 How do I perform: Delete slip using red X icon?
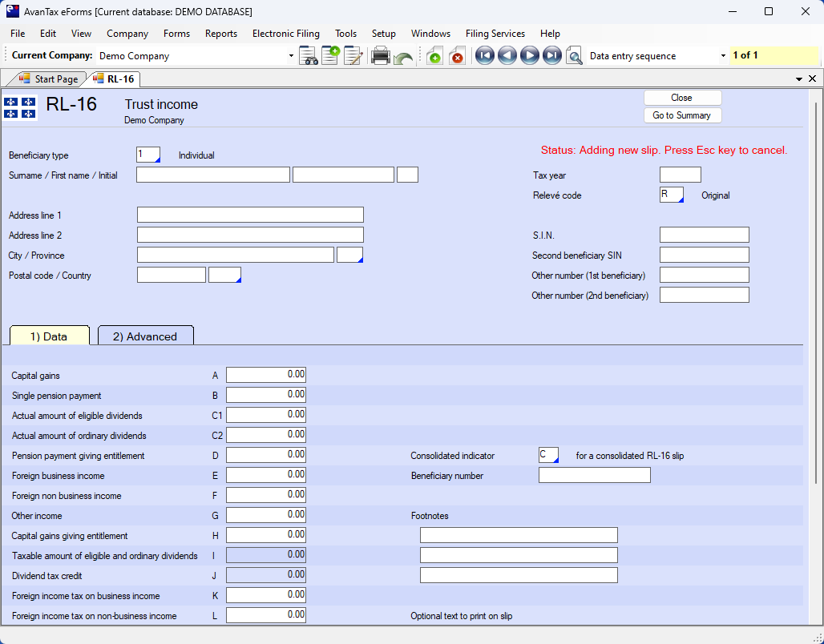[x=457, y=56]
